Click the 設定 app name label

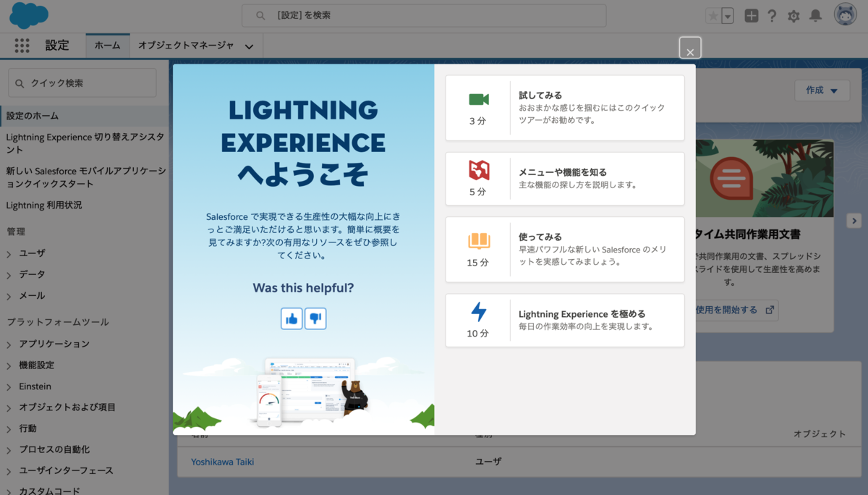57,46
